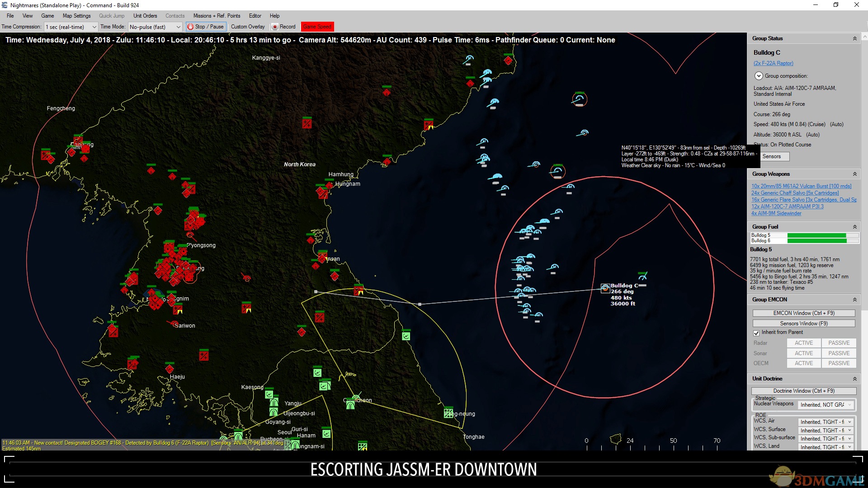This screenshot has width=868, height=488.
Task: Collapse the Group Status panel
Action: 854,39
